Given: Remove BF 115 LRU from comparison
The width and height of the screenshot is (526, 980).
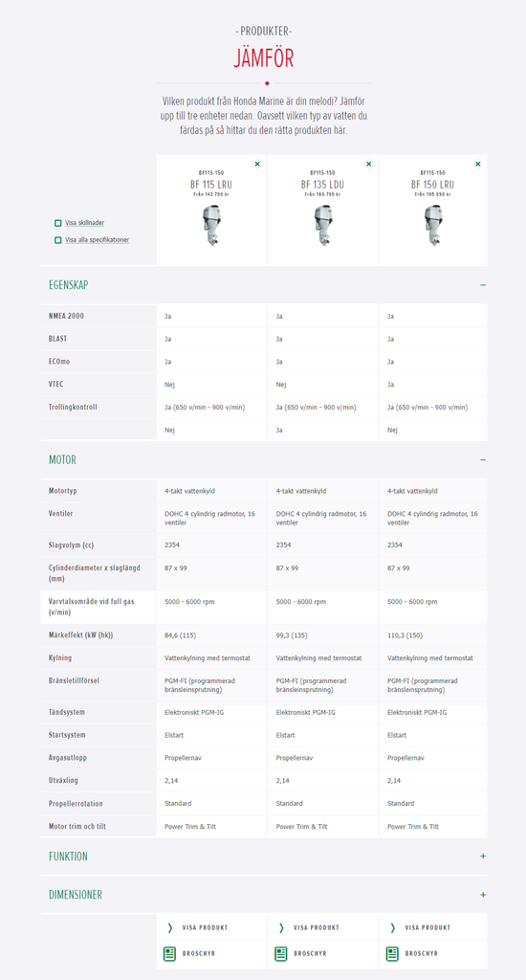Looking at the screenshot, I should tap(257, 164).
